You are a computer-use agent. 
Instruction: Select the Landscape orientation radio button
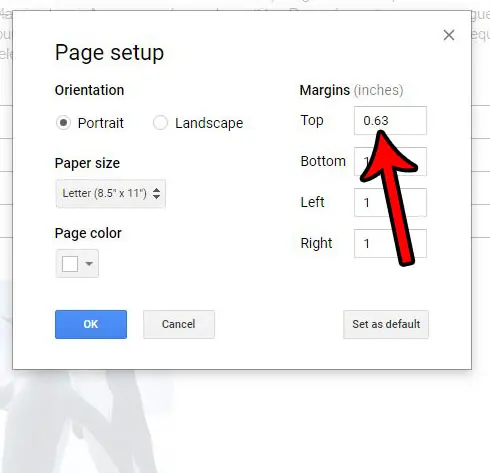pyautogui.click(x=160, y=123)
